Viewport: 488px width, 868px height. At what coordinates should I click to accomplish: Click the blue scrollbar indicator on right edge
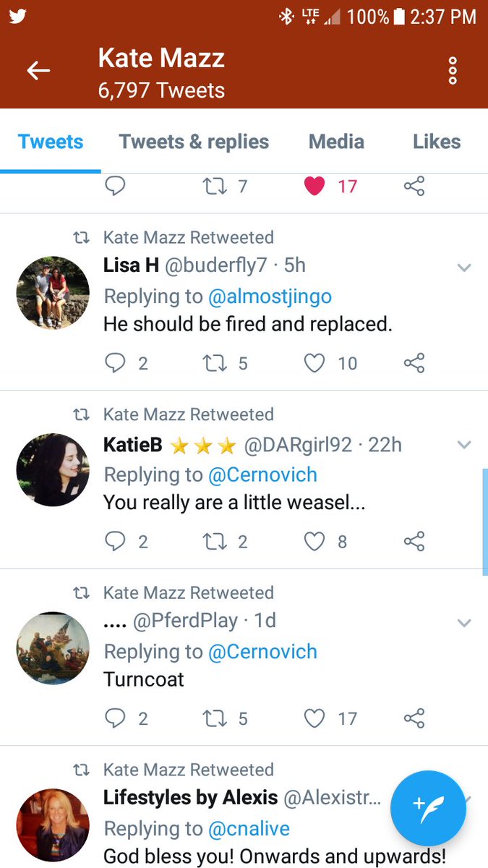click(484, 521)
